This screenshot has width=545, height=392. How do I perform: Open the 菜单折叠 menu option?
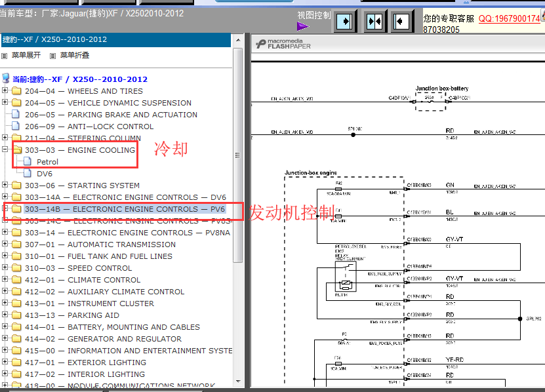(75, 55)
